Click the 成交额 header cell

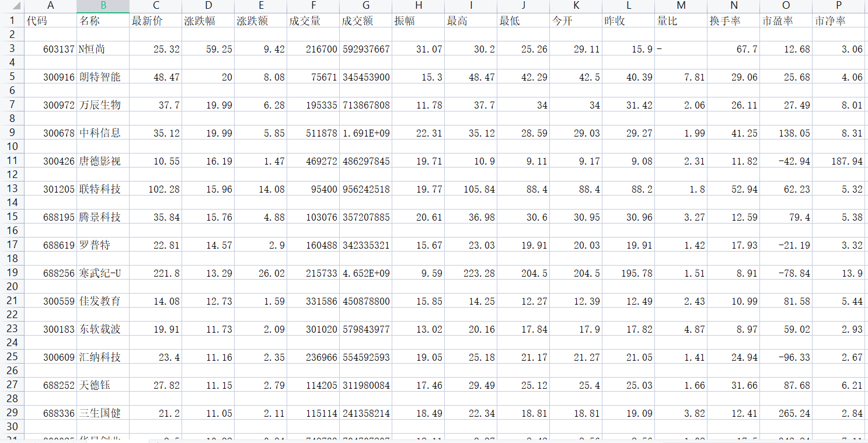coord(366,20)
